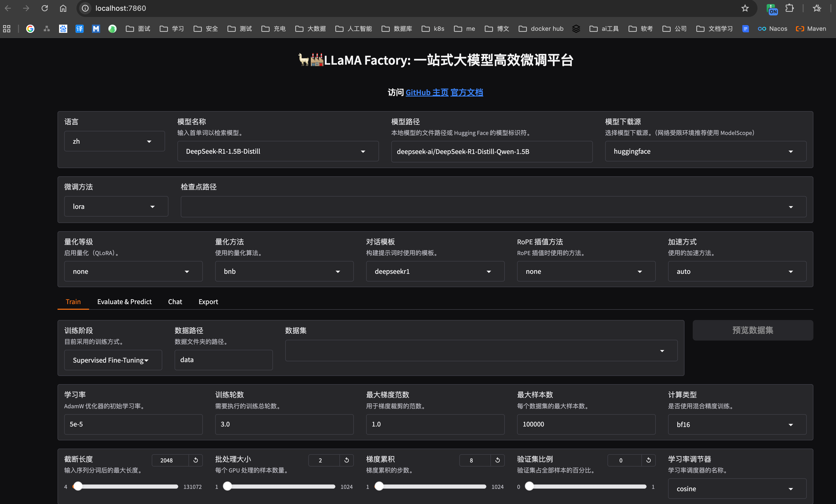Viewport: 836px width, 504px height.
Task: Open the extensions puzzle icon
Action: pos(790,8)
